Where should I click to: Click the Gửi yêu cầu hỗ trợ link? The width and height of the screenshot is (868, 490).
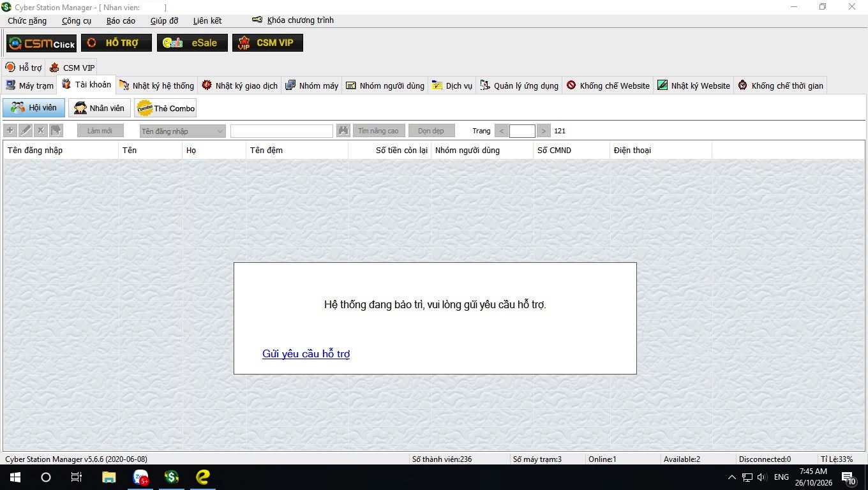[306, 353]
